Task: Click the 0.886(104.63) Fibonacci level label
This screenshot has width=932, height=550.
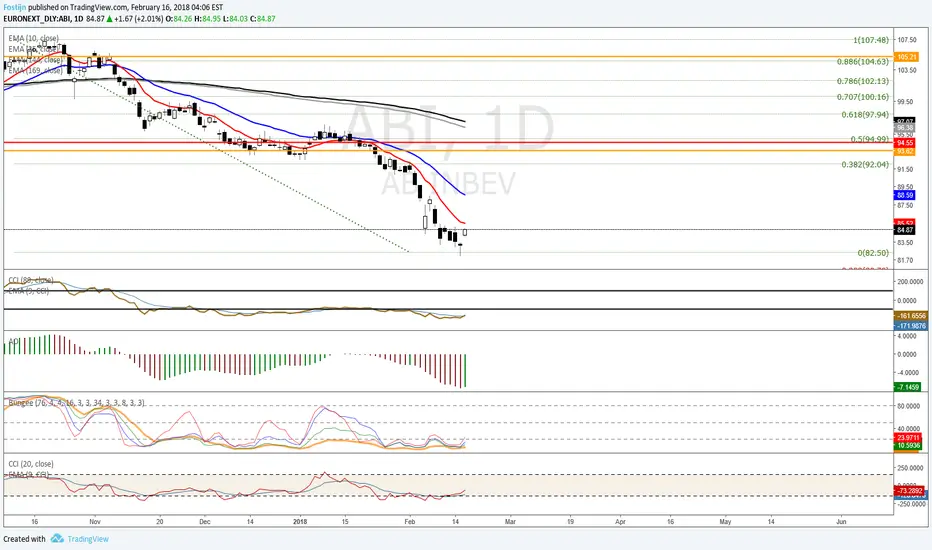Action: (x=862, y=61)
